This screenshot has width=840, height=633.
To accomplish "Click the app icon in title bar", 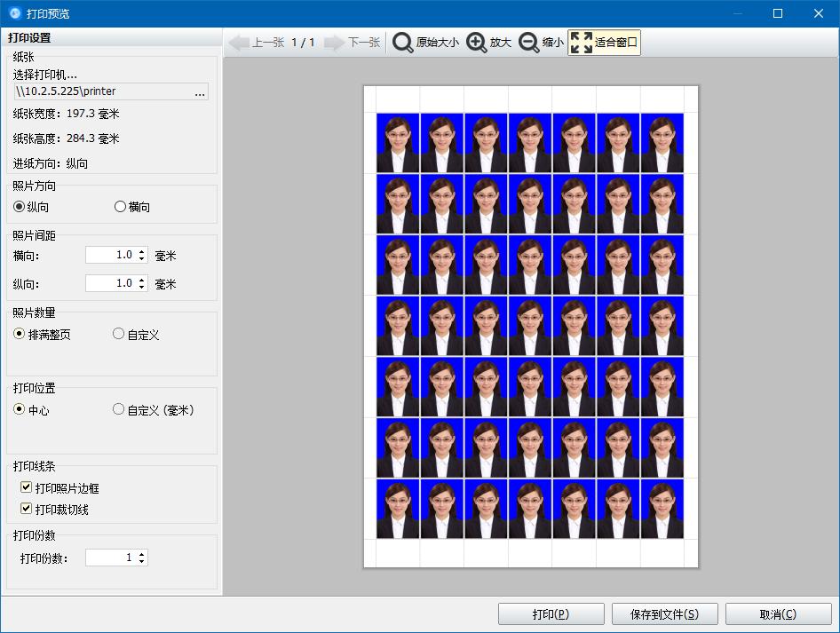I will point(15,13).
